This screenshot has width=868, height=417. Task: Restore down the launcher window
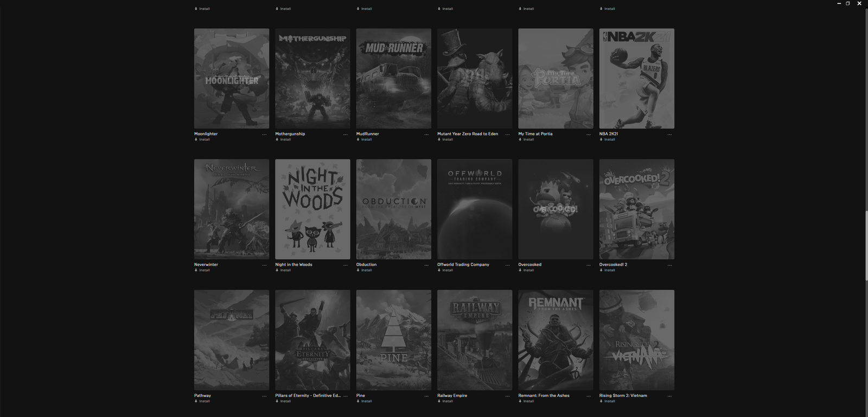(x=848, y=3)
